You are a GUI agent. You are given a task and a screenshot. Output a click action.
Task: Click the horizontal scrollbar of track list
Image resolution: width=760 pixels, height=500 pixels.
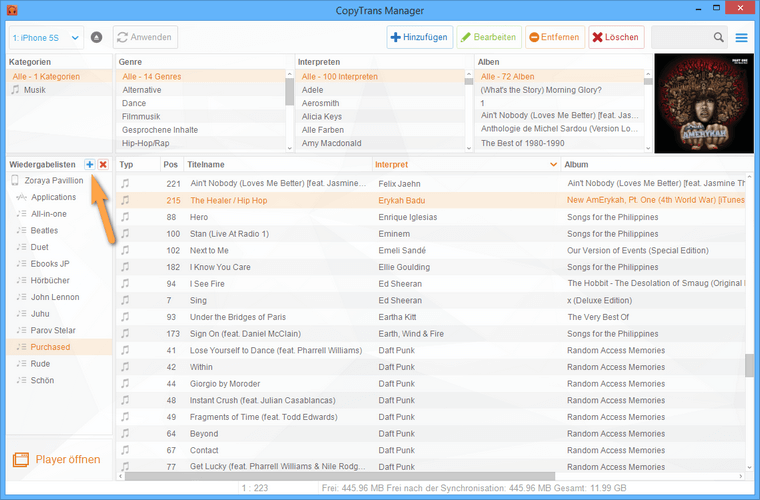pyautogui.click(x=339, y=476)
